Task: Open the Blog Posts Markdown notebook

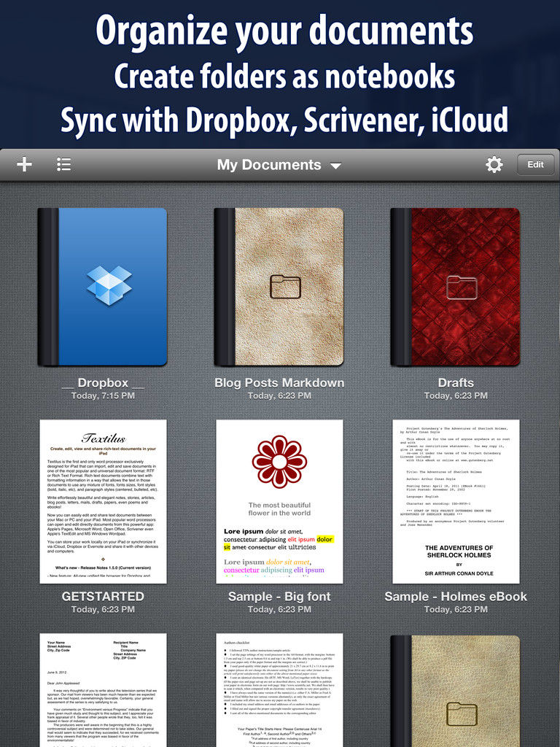Action: point(279,287)
